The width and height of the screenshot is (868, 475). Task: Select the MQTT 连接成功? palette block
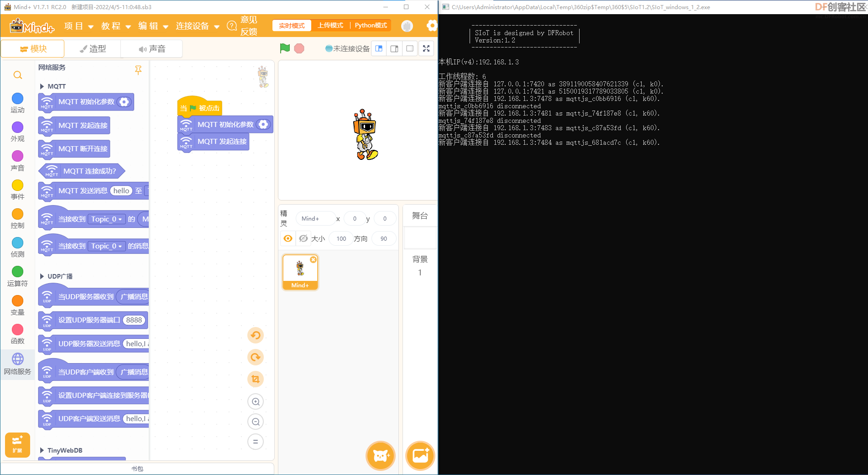[x=82, y=171]
